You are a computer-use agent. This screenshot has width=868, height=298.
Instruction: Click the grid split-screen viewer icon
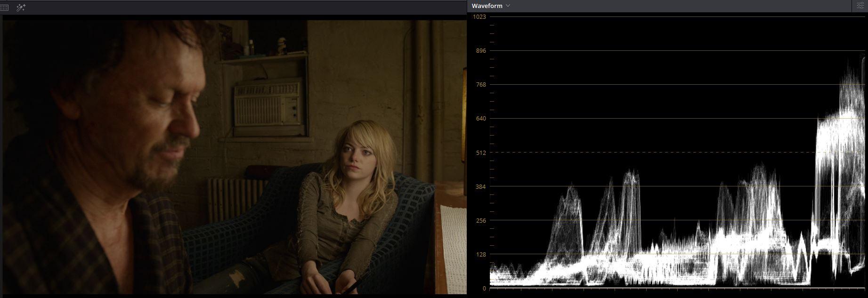(4, 8)
